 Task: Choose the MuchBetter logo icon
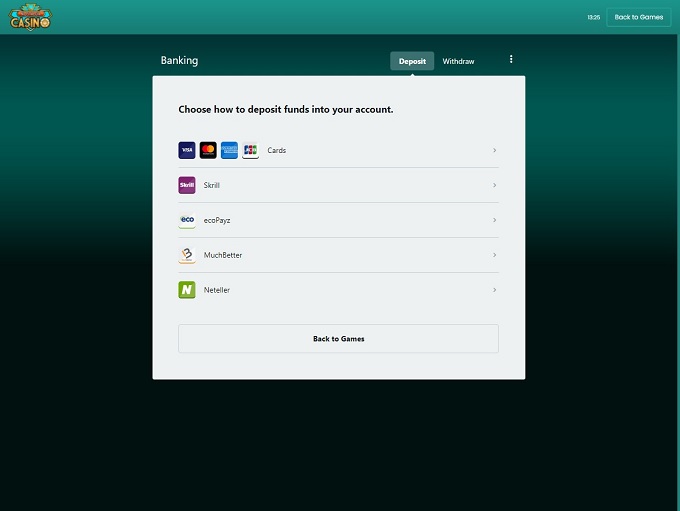[187, 255]
